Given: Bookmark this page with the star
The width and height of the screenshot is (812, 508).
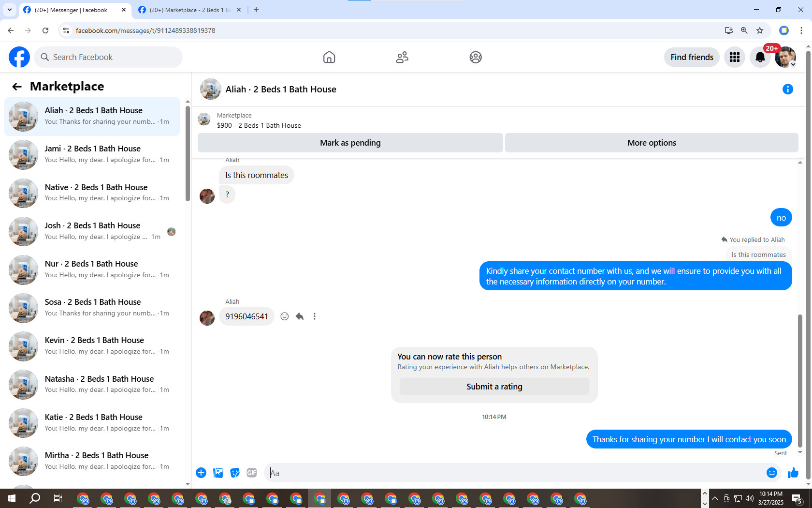Looking at the screenshot, I should pos(760,30).
